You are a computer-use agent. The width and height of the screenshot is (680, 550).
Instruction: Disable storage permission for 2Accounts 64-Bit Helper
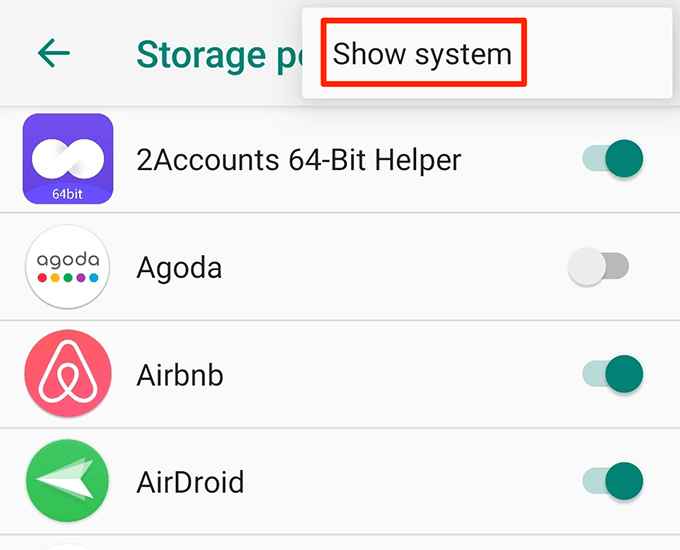(x=612, y=158)
